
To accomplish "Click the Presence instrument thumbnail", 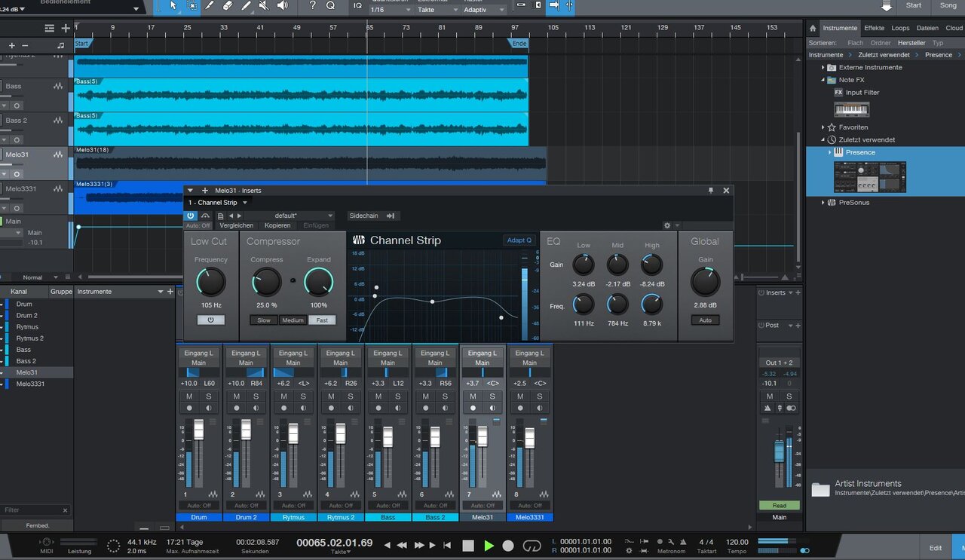I will click(870, 177).
